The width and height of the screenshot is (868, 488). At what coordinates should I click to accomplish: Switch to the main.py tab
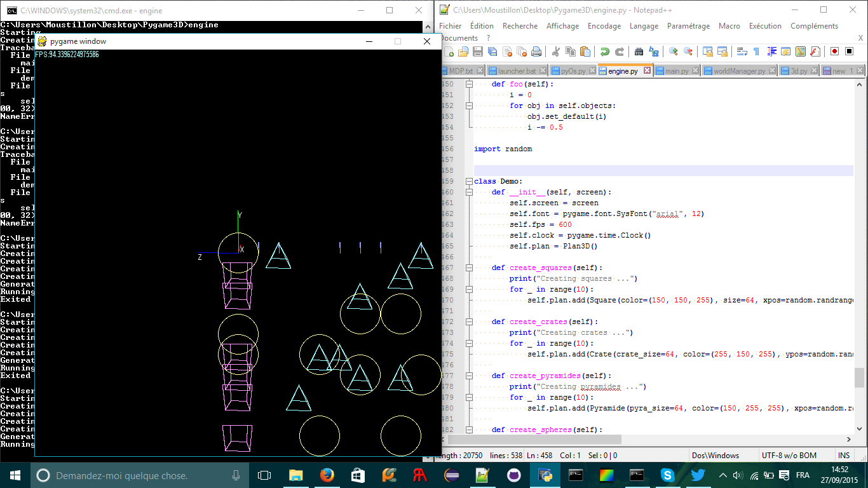click(677, 71)
